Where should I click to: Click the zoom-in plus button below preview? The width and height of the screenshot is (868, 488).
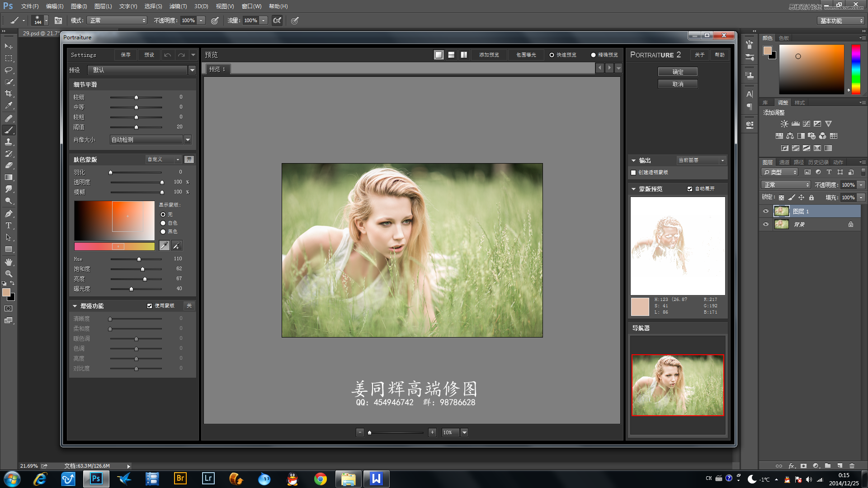click(x=432, y=432)
